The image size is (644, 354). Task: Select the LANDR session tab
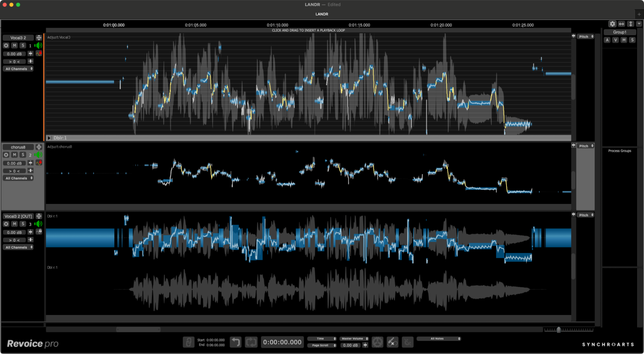322,14
